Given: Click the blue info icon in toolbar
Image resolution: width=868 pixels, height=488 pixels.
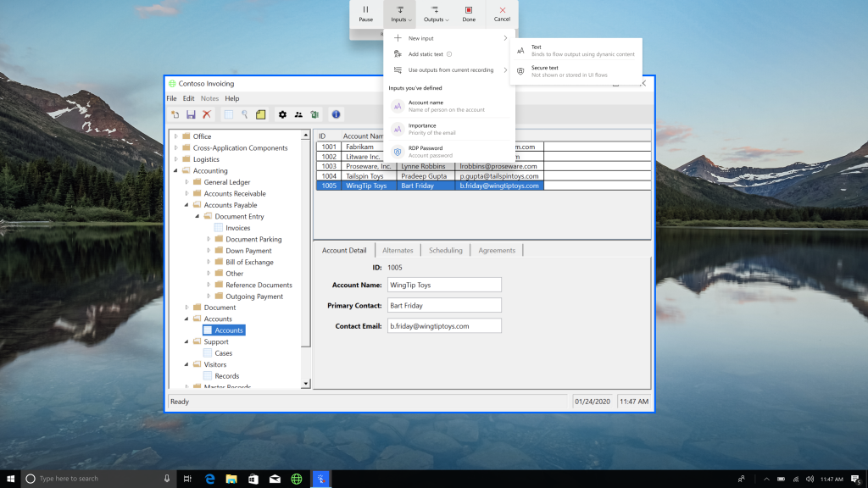Looking at the screenshot, I should [336, 114].
